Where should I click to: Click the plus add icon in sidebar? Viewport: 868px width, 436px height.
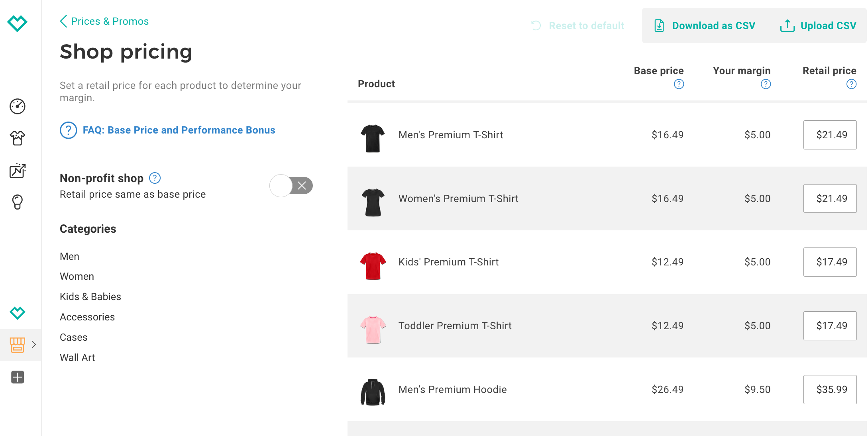pyautogui.click(x=18, y=377)
